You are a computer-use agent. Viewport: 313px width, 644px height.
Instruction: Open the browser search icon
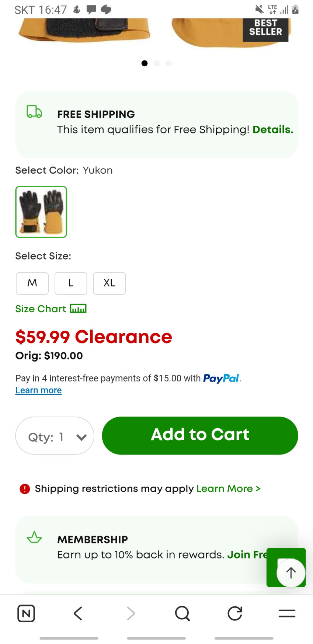(182, 613)
